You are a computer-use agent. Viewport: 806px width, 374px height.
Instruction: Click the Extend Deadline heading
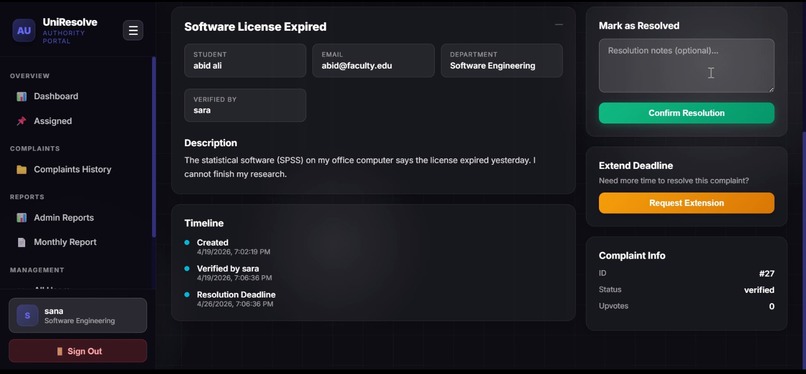pyautogui.click(x=636, y=165)
